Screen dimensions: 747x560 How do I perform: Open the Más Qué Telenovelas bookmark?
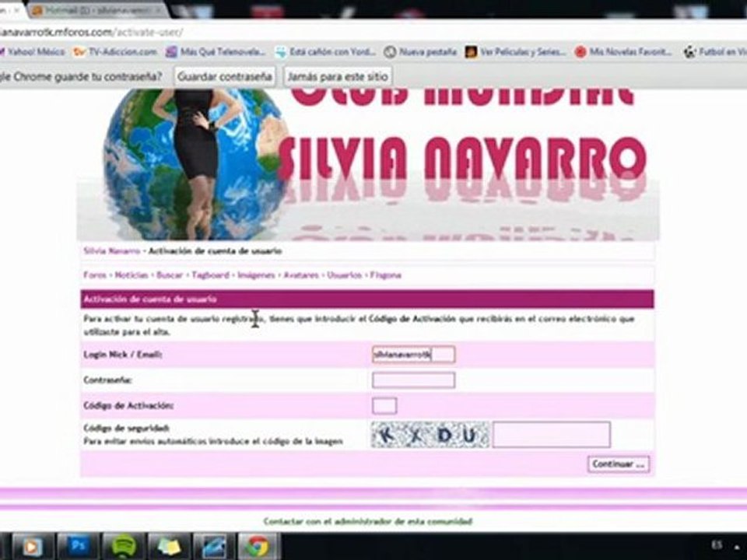pos(216,51)
